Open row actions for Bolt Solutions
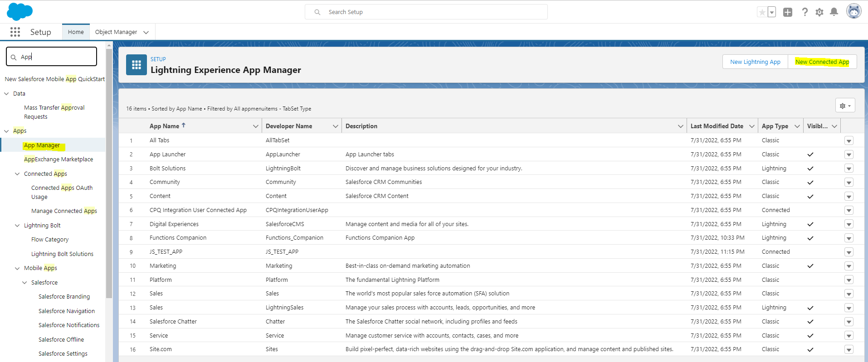The height and width of the screenshot is (362, 868). [849, 169]
